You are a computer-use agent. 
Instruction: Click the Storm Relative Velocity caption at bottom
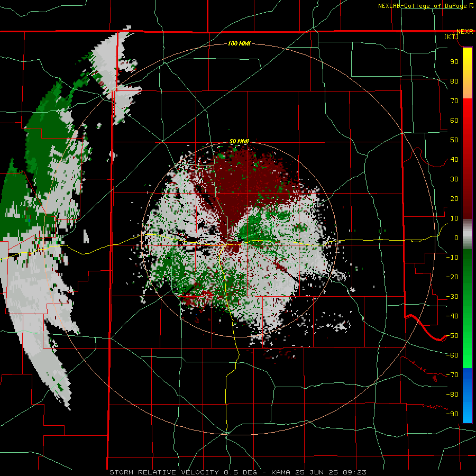coord(237,472)
